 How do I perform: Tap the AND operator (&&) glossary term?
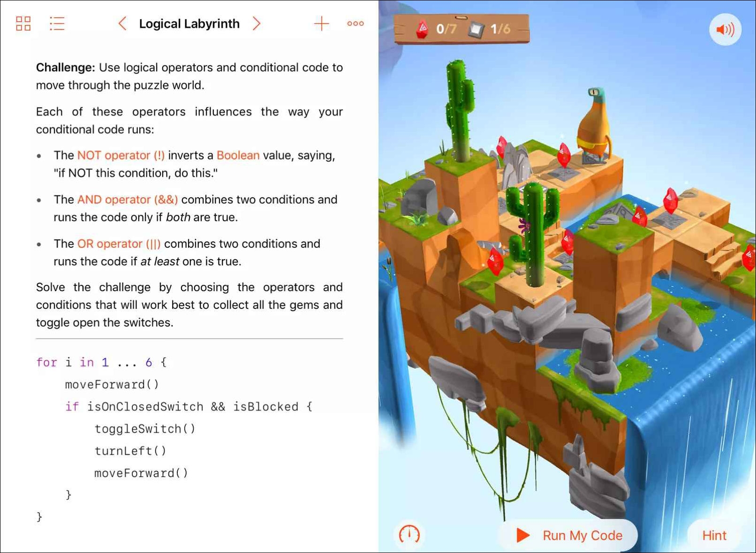(127, 200)
